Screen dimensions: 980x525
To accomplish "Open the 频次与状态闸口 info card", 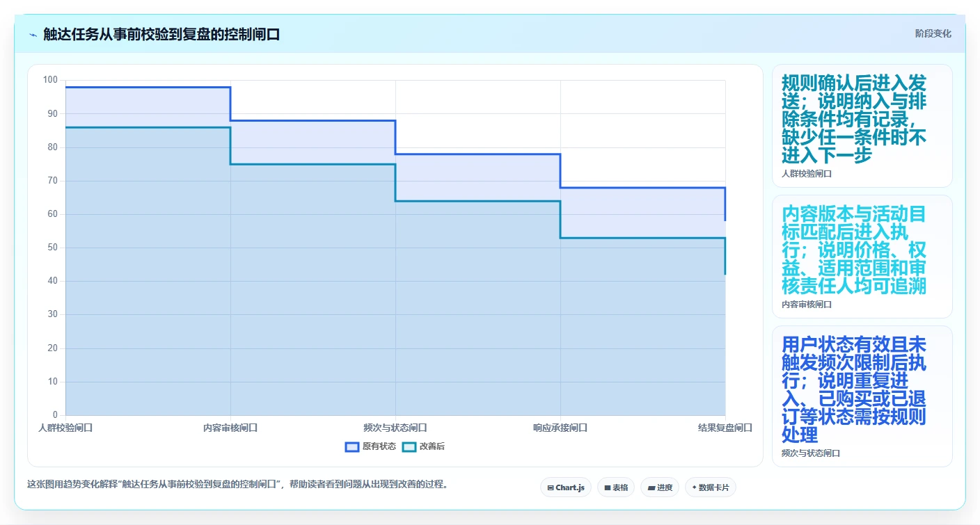I will (x=862, y=396).
